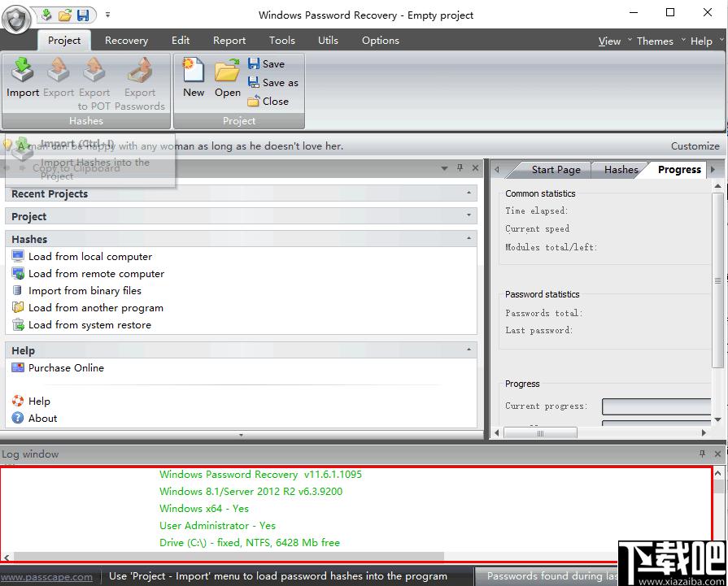728x586 pixels.
Task: Open the Themes dropdown menu
Action: [655, 41]
